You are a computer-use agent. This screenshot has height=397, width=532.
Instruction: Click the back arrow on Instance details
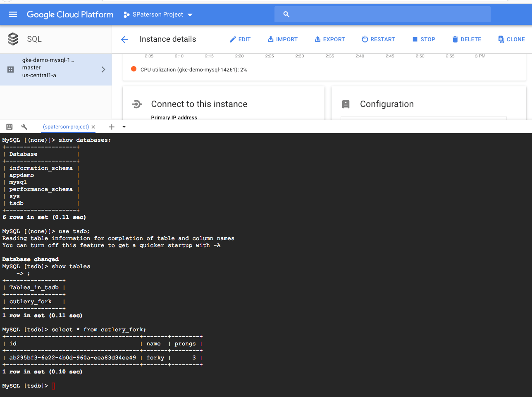[124, 39]
